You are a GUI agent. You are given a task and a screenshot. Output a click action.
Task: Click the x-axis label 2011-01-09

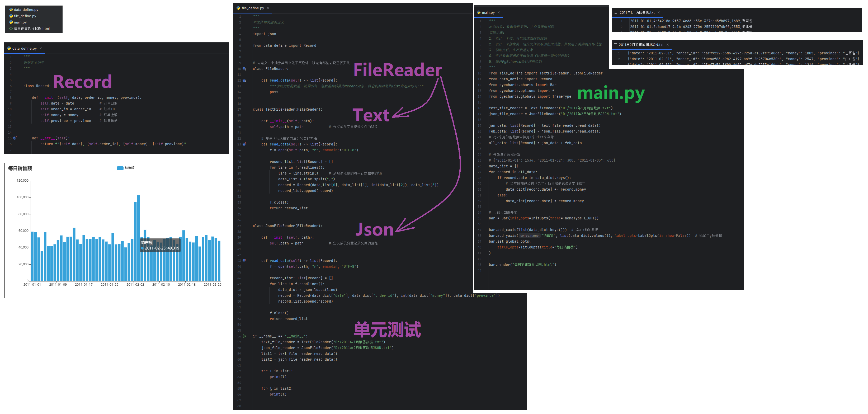click(x=58, y=285)
